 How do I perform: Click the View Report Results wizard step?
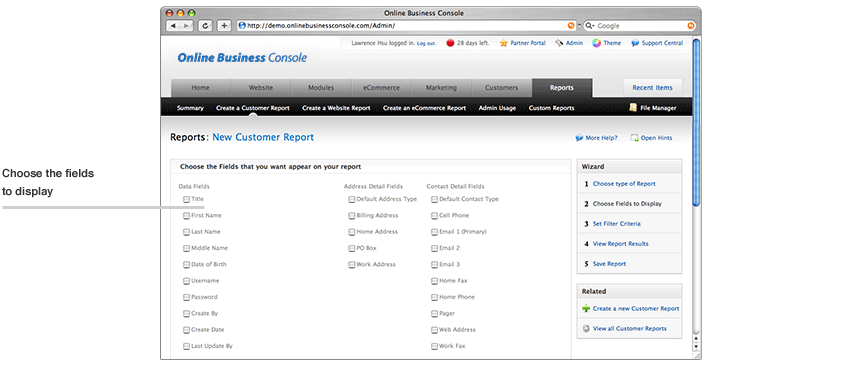tap(620, 244)
